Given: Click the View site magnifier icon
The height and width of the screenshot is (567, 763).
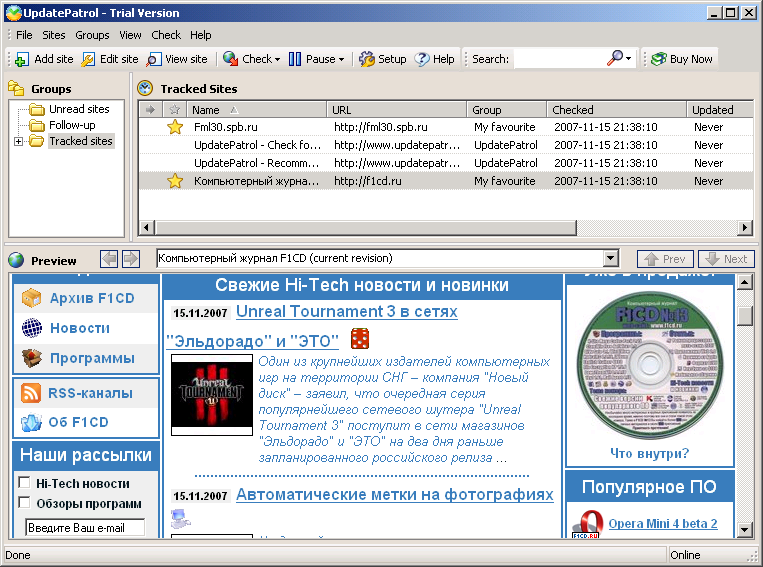Looking at the screenshot, I should click(154, 59).
